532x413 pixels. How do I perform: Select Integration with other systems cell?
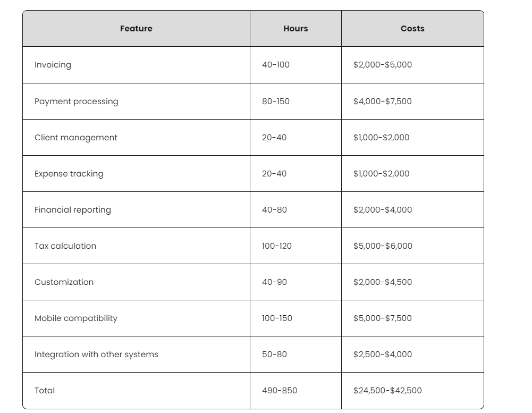[96, 354]
